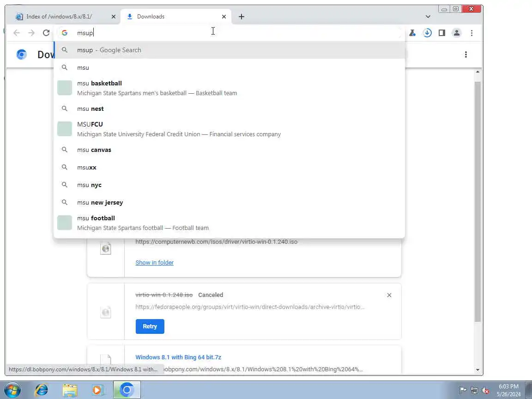Choose 'msup - Google Search' suggestion

[230, 50]
